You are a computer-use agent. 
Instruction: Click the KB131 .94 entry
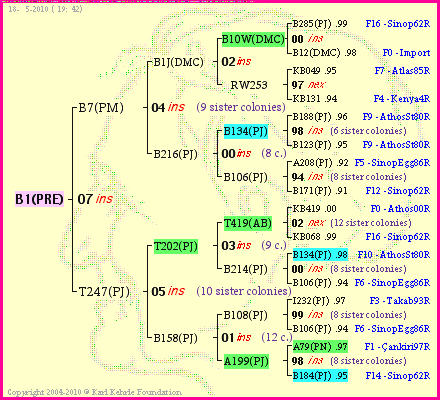tap(315, 99)
